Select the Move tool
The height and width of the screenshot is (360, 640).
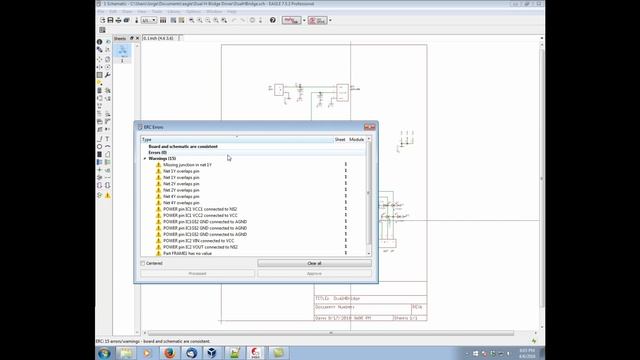click(x=100, y=59)
